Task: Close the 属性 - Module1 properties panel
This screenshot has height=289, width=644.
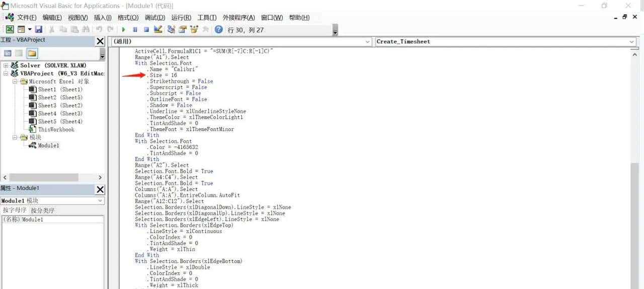Action: [100, 189]
